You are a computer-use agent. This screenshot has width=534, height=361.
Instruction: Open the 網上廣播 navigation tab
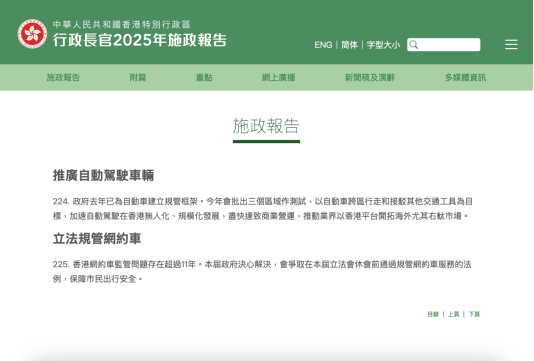tap(278, 78)
